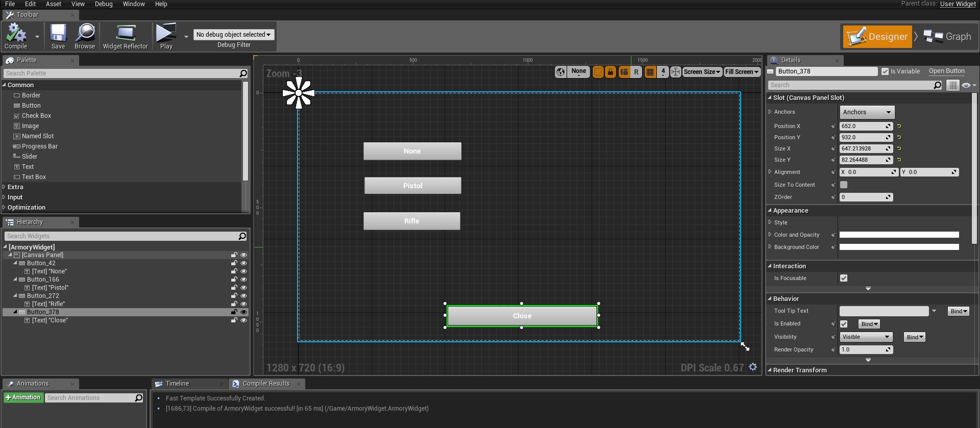This screenshot has height=428, width=980.
Task: Toggle the Is Variable checkbox
Action: click(885, 71)
